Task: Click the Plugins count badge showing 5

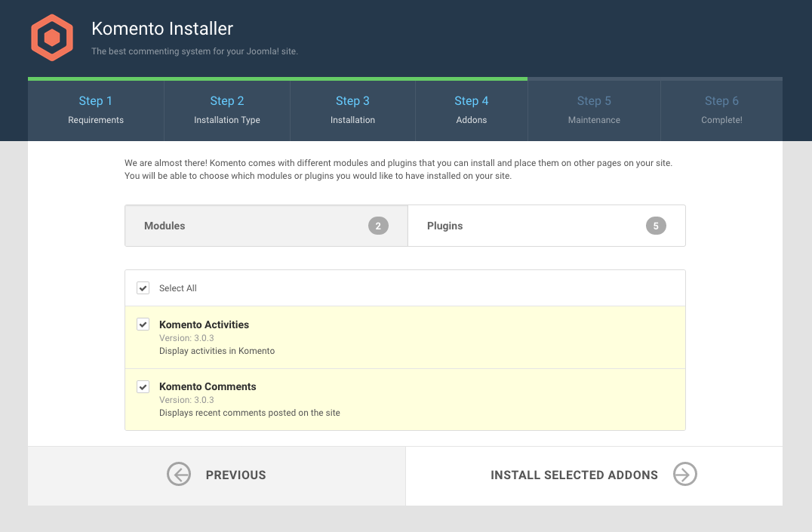Action: point(656,226)
